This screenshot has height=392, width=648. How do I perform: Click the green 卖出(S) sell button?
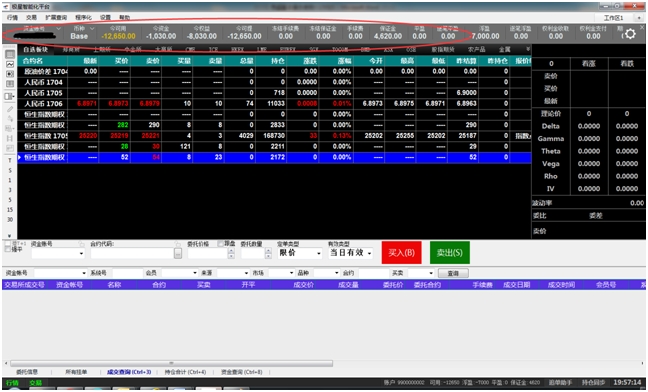pyautogui.click(x=450, y=252)
